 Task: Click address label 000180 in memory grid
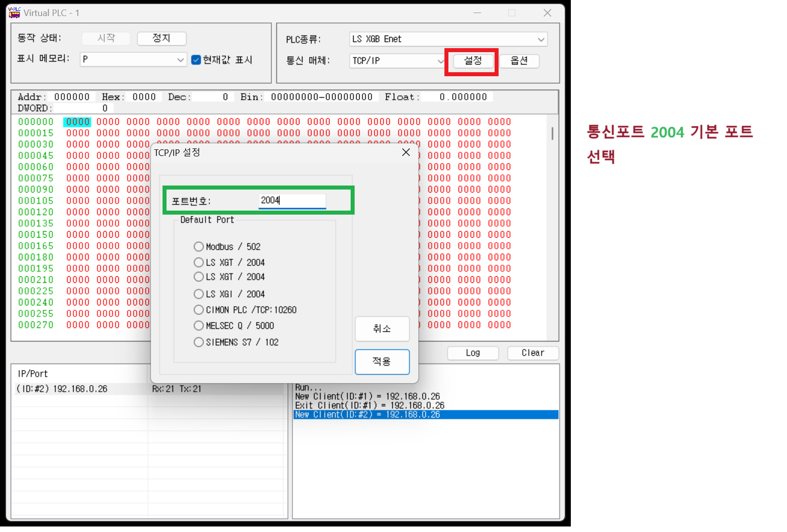[36, 257]
